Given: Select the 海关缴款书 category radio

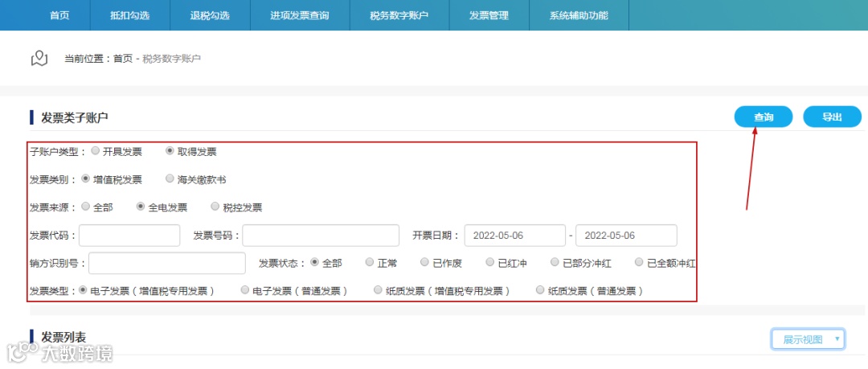Looking at the screenshot, I should click(x=170, y=179).
